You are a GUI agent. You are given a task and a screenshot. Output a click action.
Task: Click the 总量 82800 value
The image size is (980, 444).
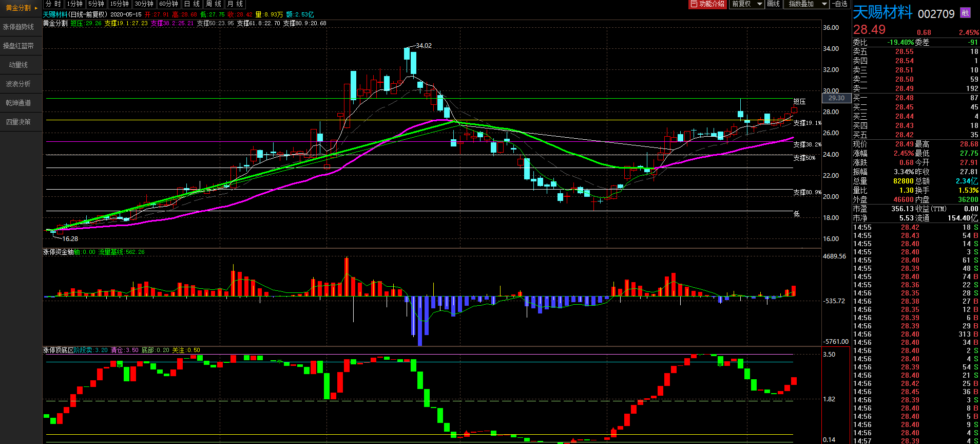coord(904,181)
